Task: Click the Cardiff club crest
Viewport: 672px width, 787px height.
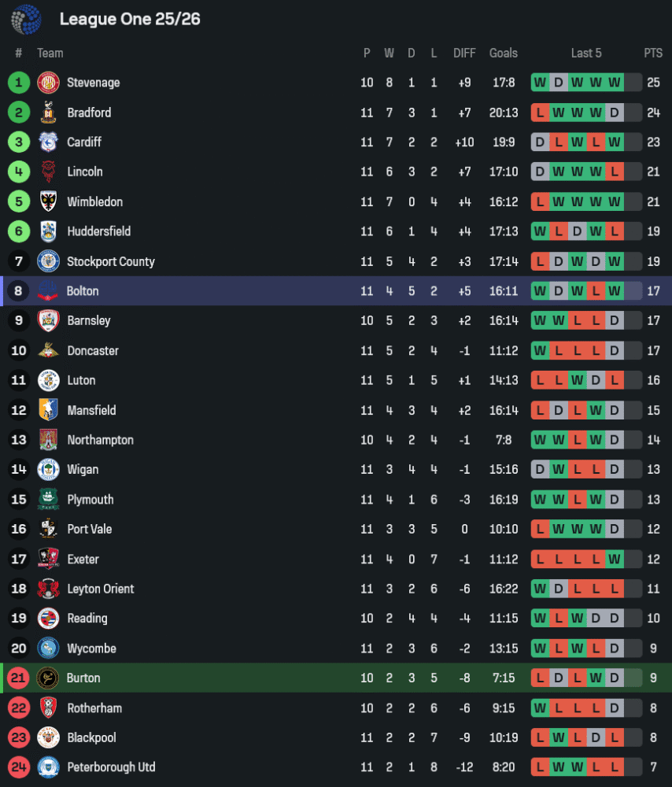Action: pyautogui.click(x=49, y=142)
